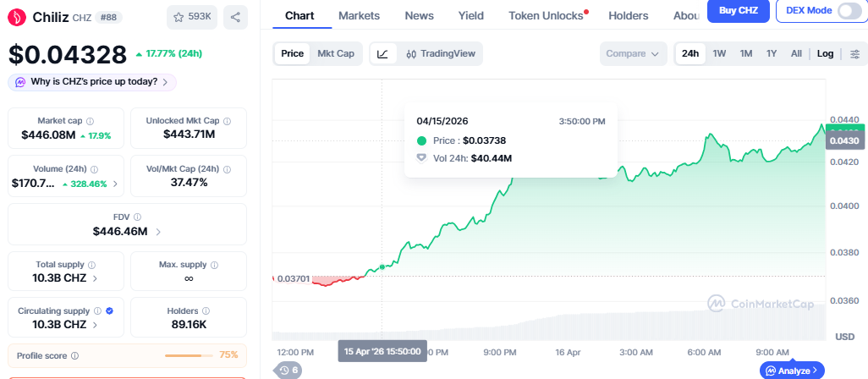The width and height of the screenshot is (868, 379).
Task: Open Vol/Mkt Cap (24h) info icon
Action: (x=227, y=169)
